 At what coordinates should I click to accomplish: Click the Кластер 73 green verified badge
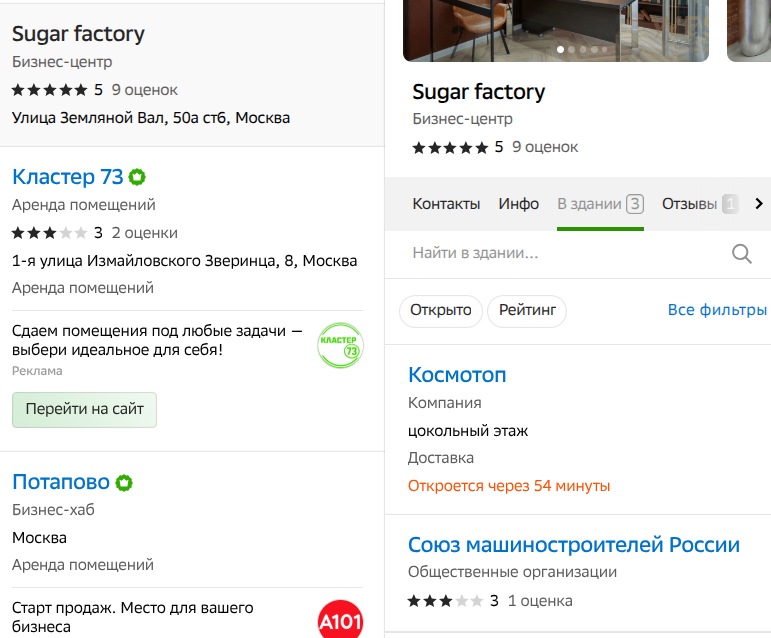click(x=137, y=178)
